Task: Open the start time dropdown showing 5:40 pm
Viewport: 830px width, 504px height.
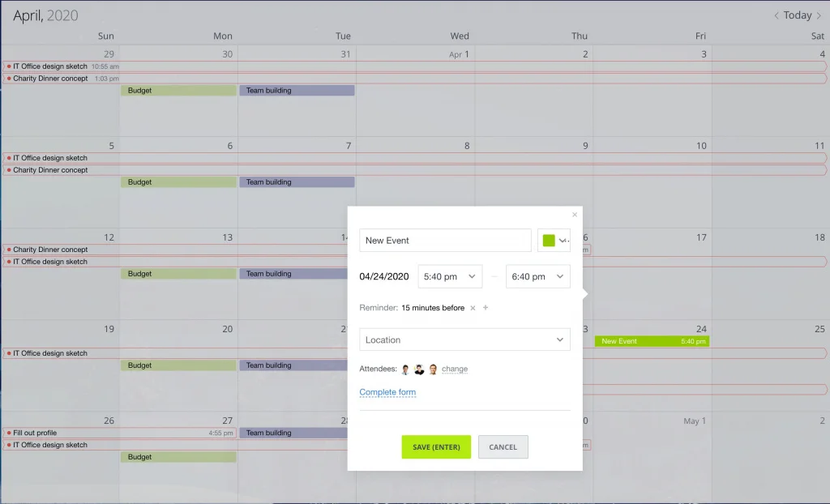Action: tap(450, 276)
